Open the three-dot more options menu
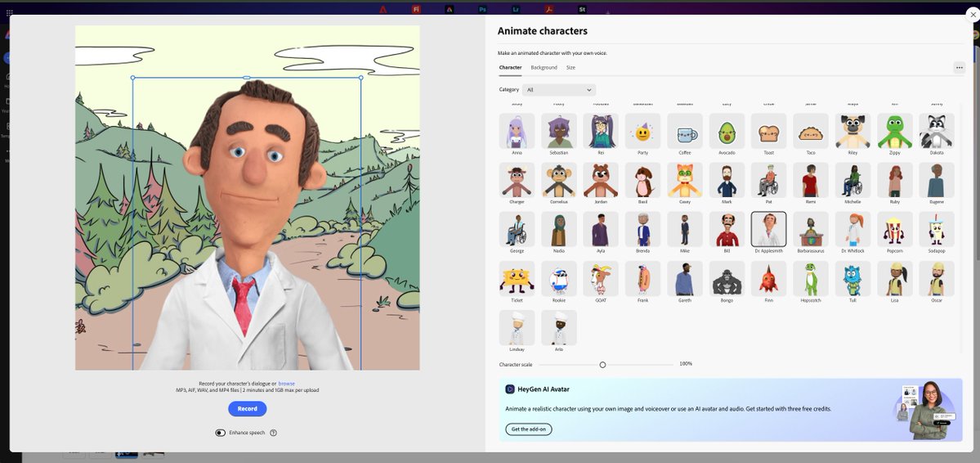This screenshot has width=980, height=463. pos(960,68)
